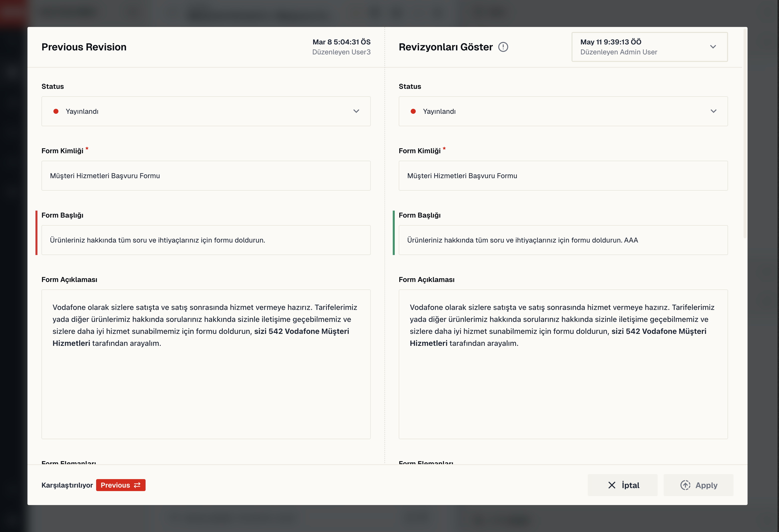The width and height of the screenshot is (779, 532).
Task: Click the left Form Kimliği input field
Action: point(206,176)
